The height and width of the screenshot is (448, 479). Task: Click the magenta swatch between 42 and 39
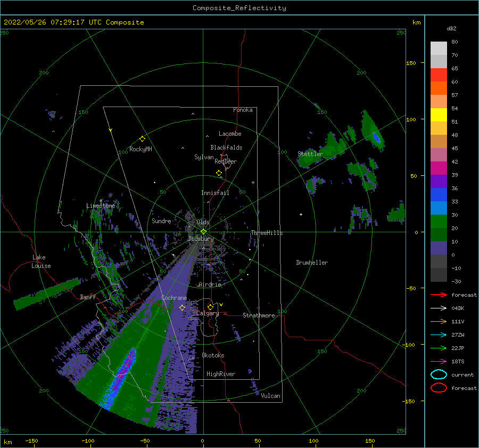pos(439,168)
